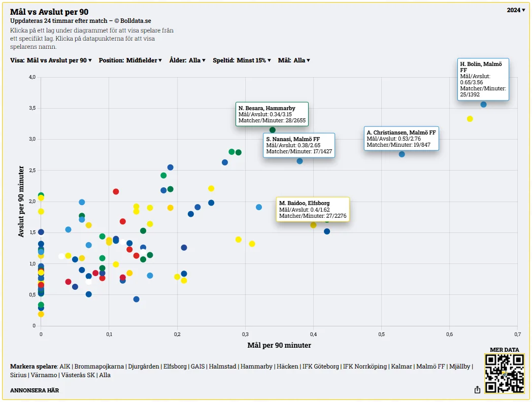Click the S. Nanasi data point
532x402 pixels.
tap(300, 161)
